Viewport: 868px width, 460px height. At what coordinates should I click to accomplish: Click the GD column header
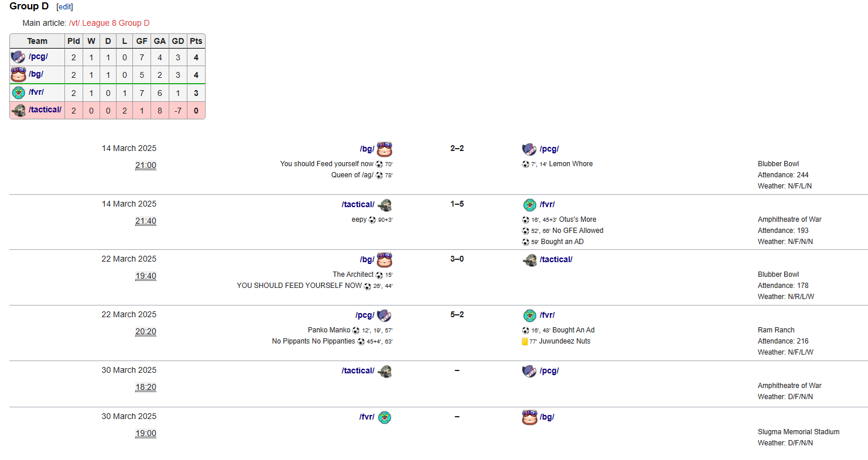coord(178,41)
